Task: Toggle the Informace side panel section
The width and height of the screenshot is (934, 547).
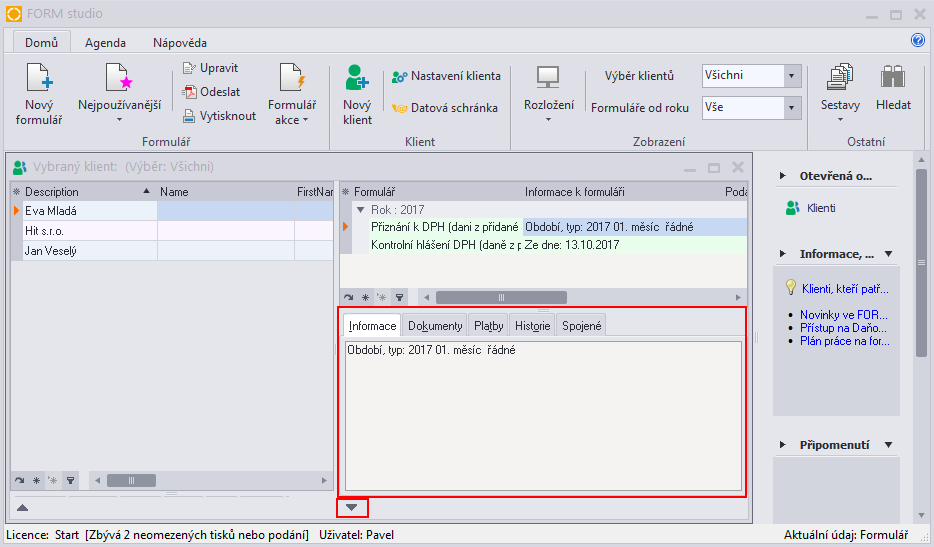Action: 889,254
